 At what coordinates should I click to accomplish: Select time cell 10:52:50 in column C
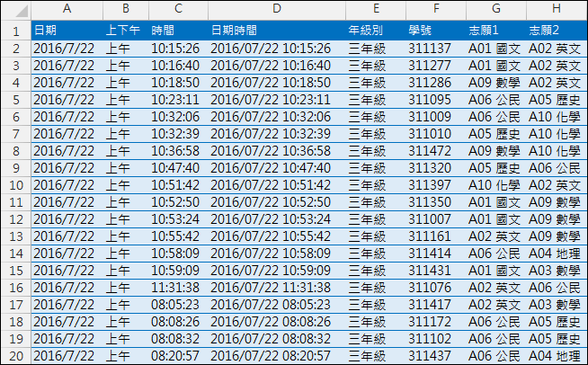(x=178, y=202)
